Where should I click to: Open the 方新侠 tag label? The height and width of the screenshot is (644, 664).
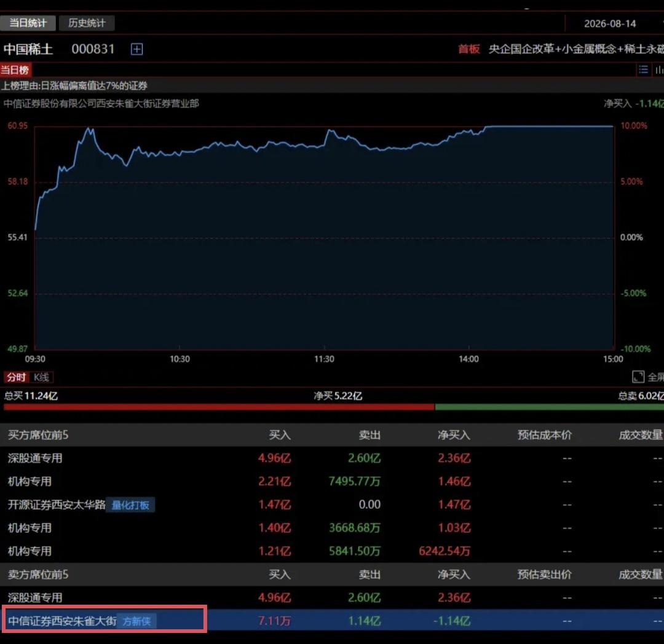click(136, 621)
